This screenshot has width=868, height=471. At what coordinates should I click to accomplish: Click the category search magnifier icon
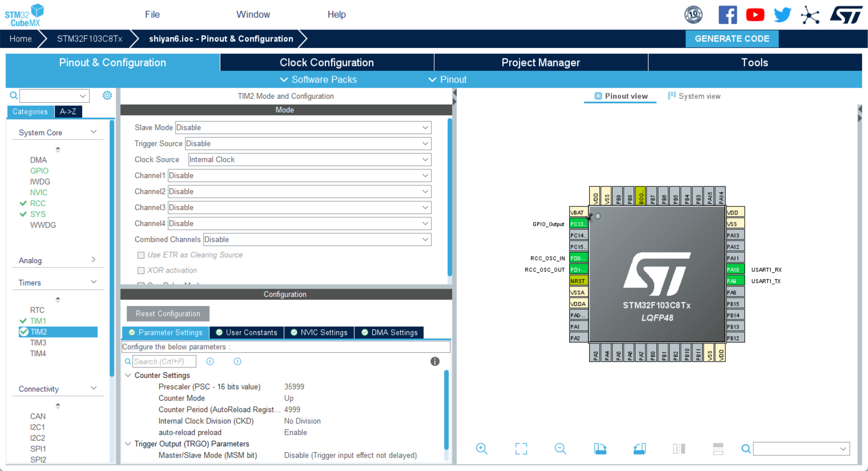click(14, 95)
